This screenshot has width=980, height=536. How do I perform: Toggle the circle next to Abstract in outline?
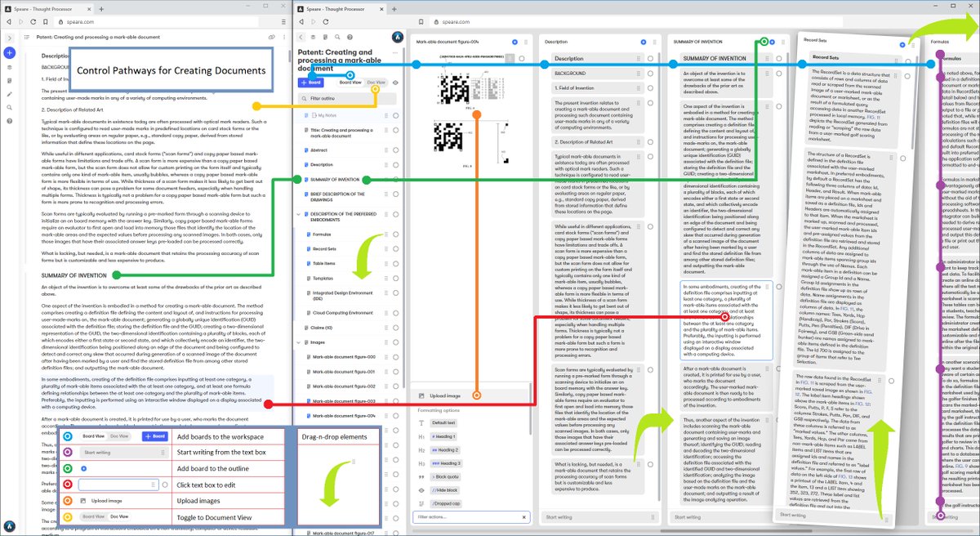click(395, 151)
